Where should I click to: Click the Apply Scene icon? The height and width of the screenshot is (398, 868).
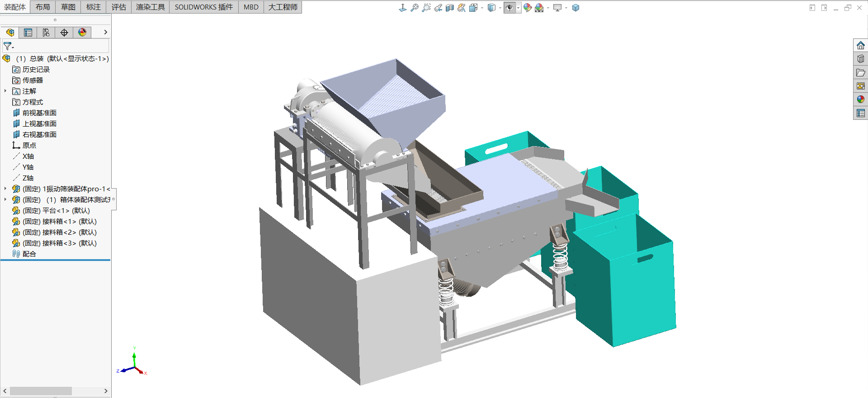click(539, 8)
